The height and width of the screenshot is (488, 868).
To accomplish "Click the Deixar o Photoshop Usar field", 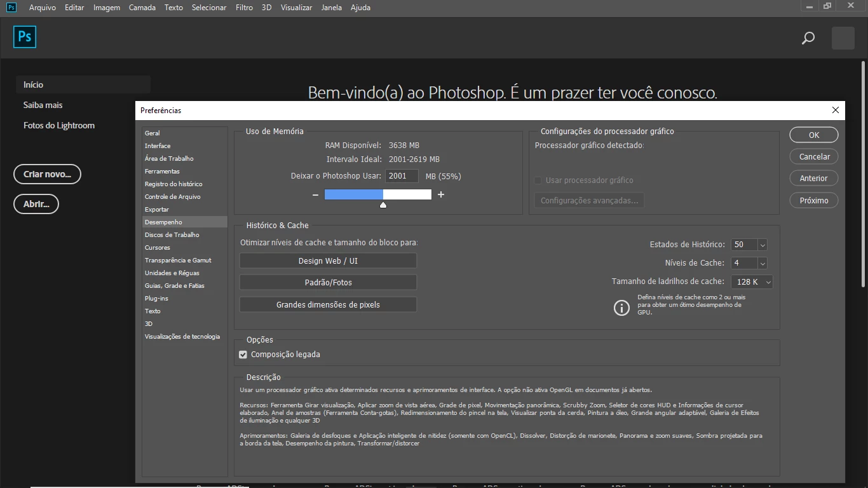I will (x=402, y=176).
